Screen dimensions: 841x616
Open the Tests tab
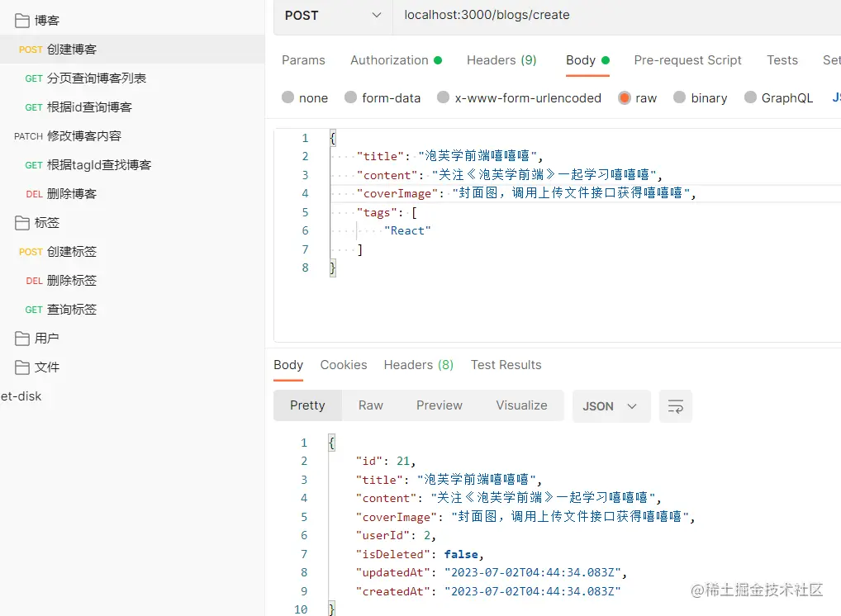point(782,60)
